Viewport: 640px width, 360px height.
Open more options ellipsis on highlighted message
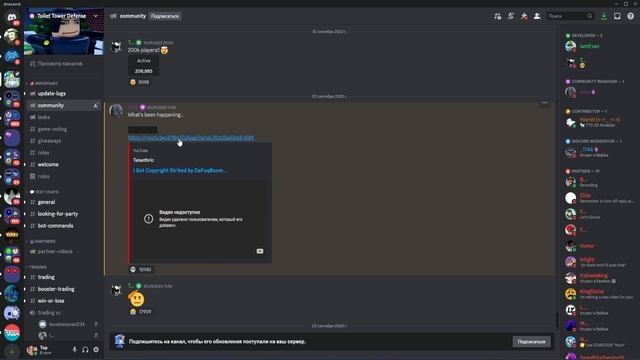(544, 103)
